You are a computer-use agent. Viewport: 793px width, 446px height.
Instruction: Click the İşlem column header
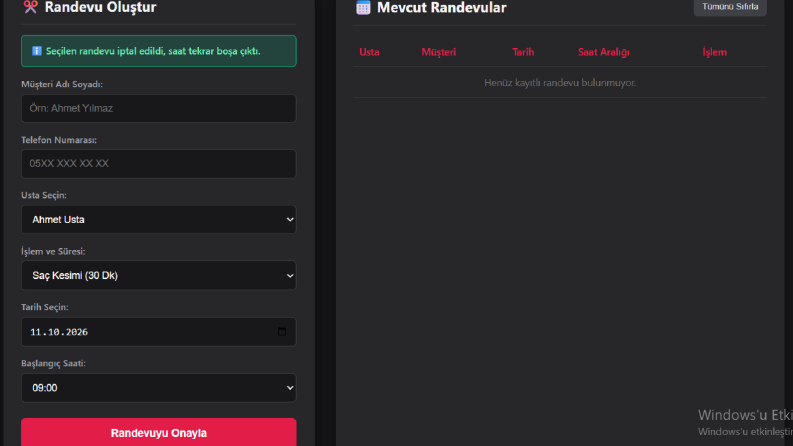[714, 52]
